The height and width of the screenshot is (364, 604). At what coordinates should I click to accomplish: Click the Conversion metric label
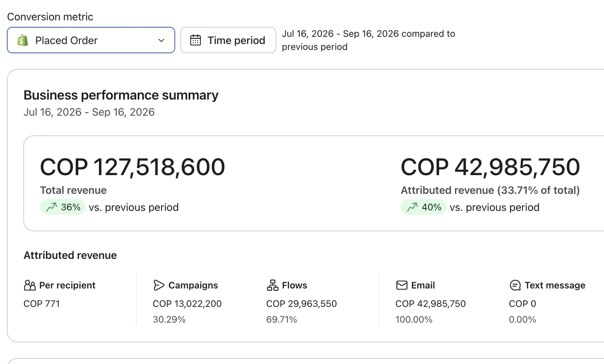50,17
